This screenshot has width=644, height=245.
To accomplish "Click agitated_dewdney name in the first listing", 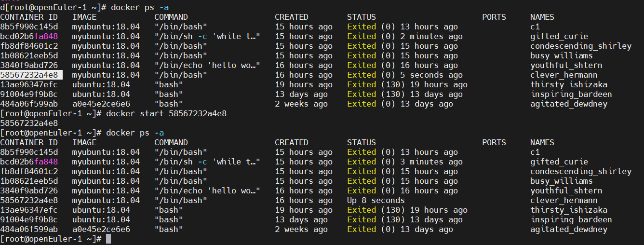I will point(569,104).
